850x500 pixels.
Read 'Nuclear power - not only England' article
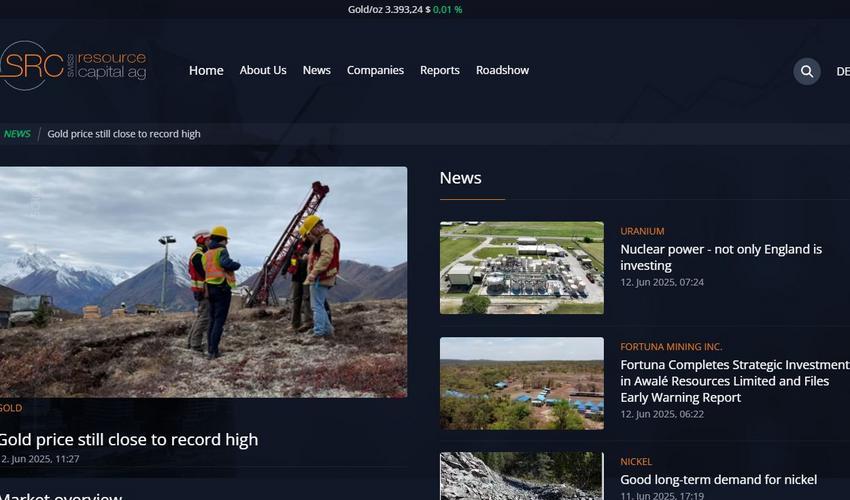pyautogui.click(x=720, y=257)
